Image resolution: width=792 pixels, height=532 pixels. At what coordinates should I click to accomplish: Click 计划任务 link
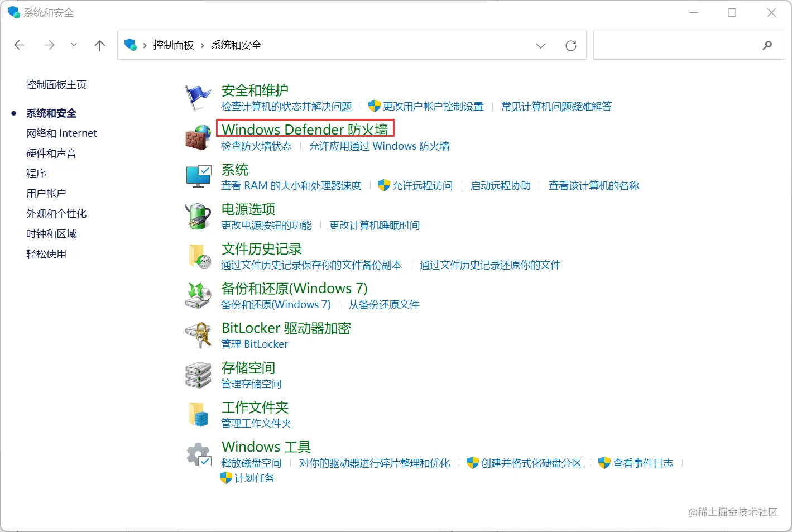click(x=255, y=478)
